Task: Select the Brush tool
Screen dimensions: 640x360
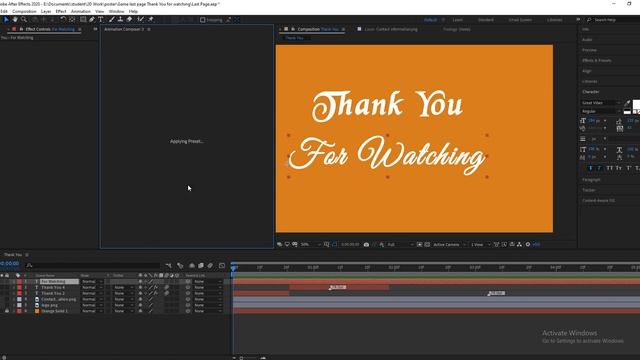Action: [112, 20]
